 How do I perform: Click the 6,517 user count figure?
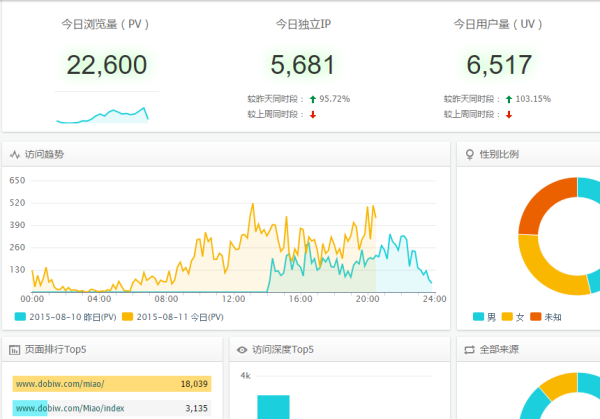coord(499,65)
